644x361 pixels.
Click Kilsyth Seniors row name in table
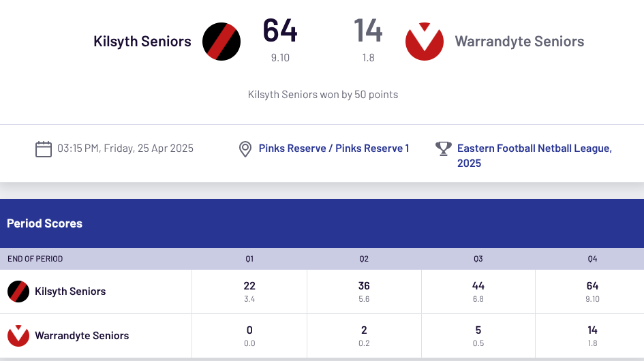(70, 292)
